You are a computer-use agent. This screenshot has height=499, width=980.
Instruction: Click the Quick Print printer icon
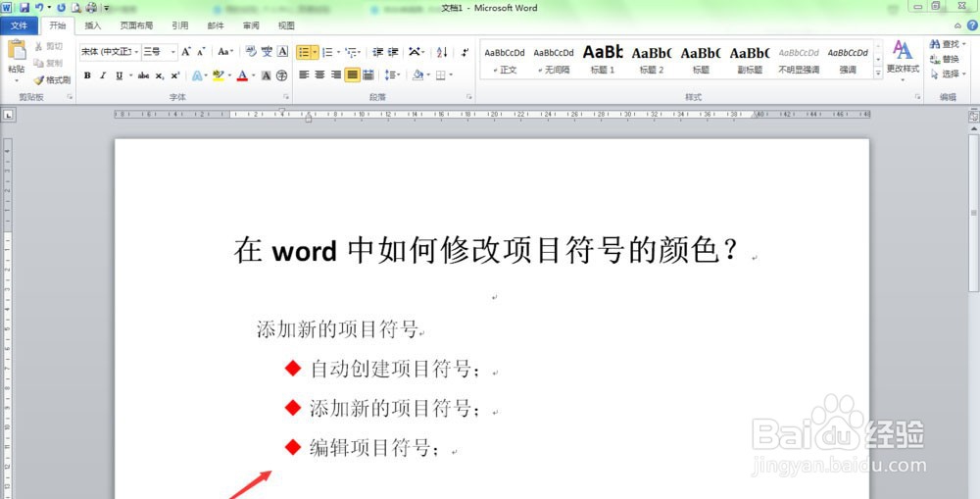point(91,8)
